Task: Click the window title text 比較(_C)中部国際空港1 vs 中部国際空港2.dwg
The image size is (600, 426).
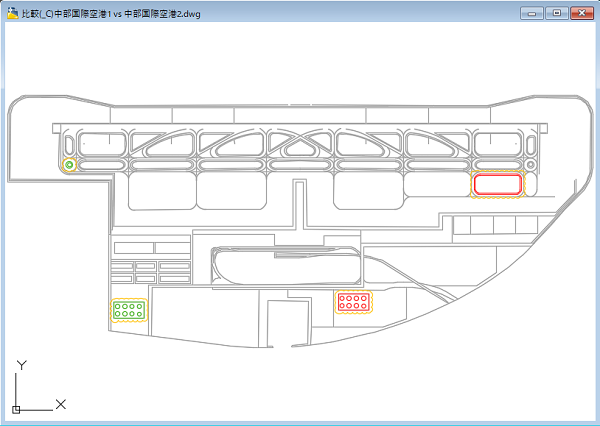Action: point(111,14)
